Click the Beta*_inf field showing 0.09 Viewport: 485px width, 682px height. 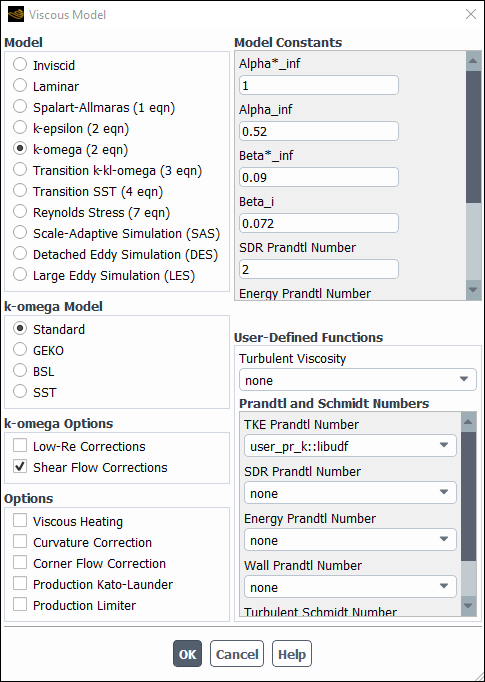point(319,177)
